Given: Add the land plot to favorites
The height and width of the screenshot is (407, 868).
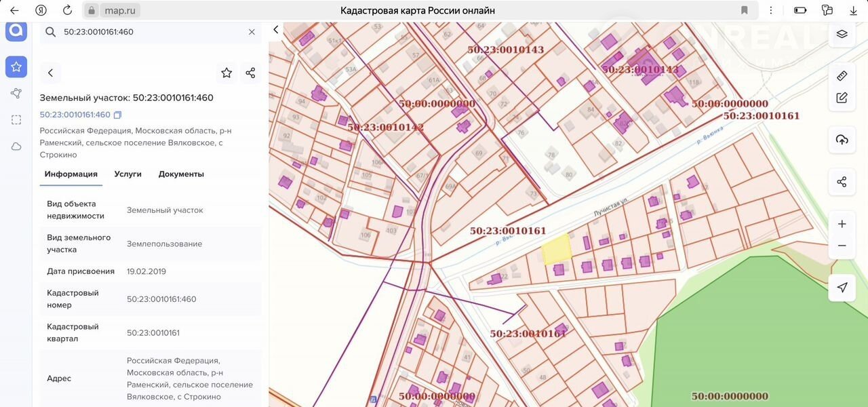Looking at the screenshot, I should click(x=226, y=73).
